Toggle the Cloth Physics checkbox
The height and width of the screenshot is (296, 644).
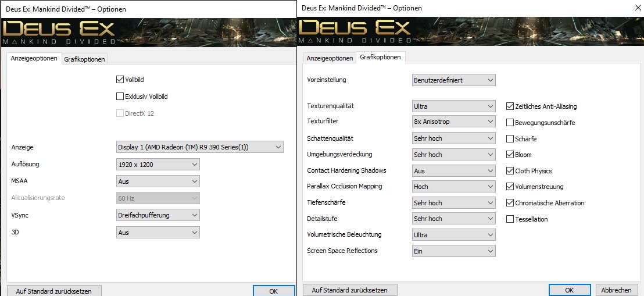pos(510,170)
